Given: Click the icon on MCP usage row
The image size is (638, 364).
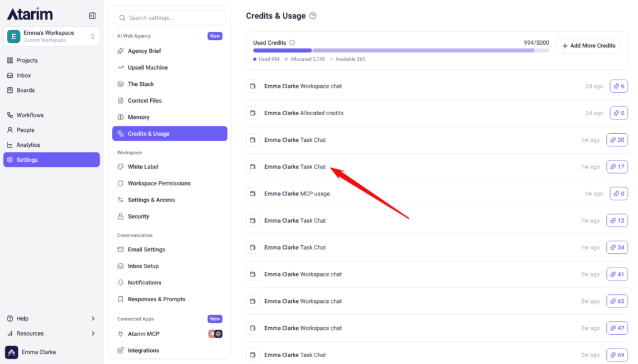Looking at the screenshot, I should (x=253, y=194).
